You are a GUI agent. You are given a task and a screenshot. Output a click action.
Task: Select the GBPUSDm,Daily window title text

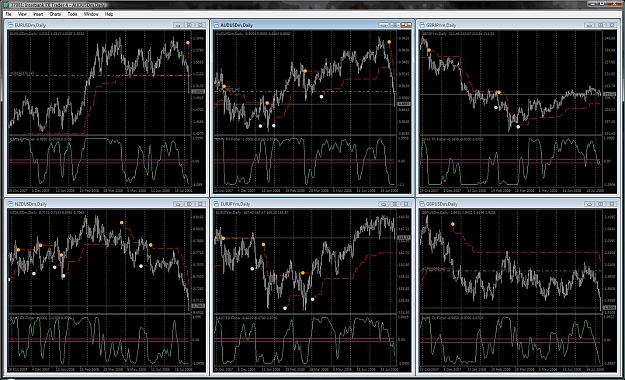tap(442, 204)
